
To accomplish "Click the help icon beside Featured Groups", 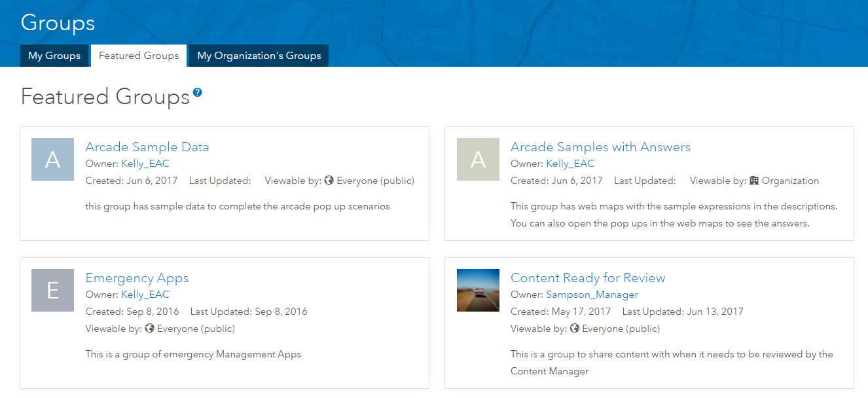I will tap(198, 93).
